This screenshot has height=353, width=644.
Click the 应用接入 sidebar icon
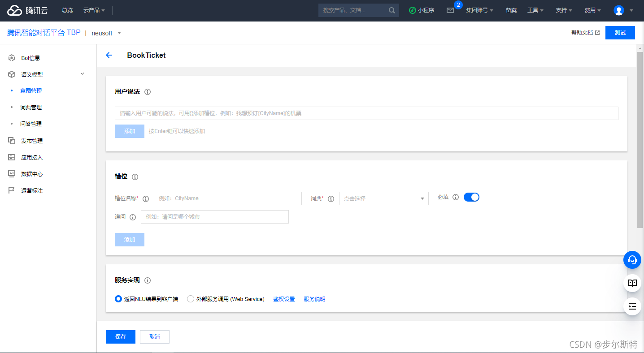point(12,157)
